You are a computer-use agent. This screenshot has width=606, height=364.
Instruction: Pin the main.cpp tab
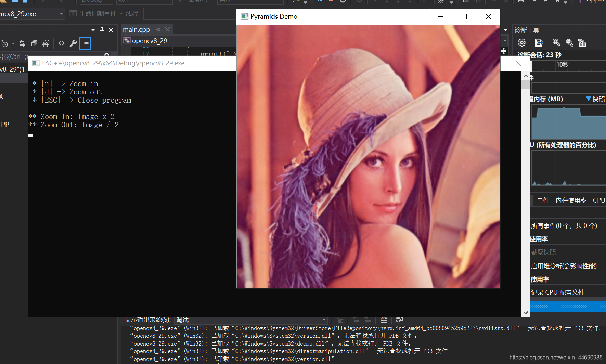pos(158,29)
